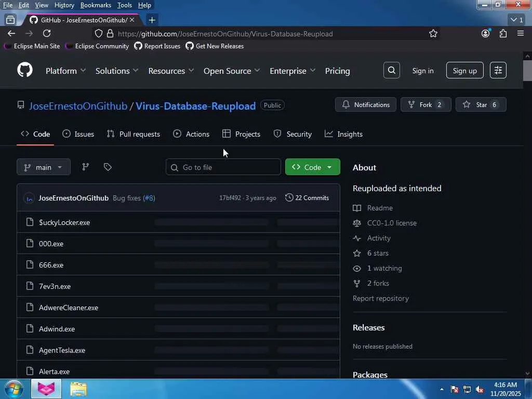The image size is (532, 399).
Task: Click the muted volume icon in the tray
Action: click(480, 390)
